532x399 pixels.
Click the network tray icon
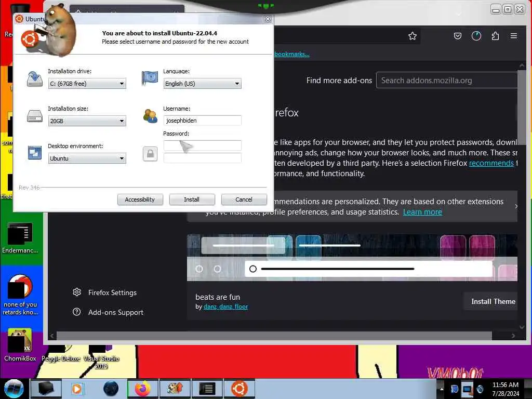click(x=467, y=389)
